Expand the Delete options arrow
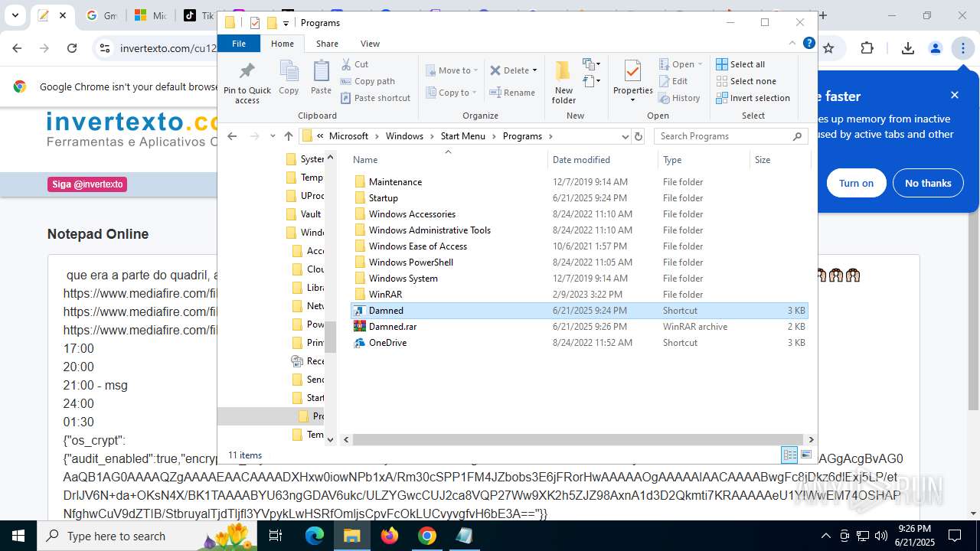The image size is (980, 551). (x=534, y=70)
